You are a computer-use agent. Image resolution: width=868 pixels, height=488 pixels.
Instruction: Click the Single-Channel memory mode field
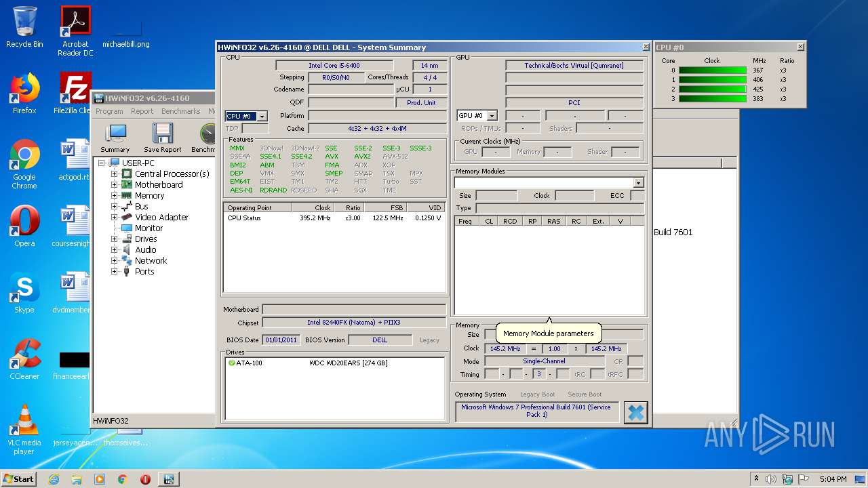544,361
